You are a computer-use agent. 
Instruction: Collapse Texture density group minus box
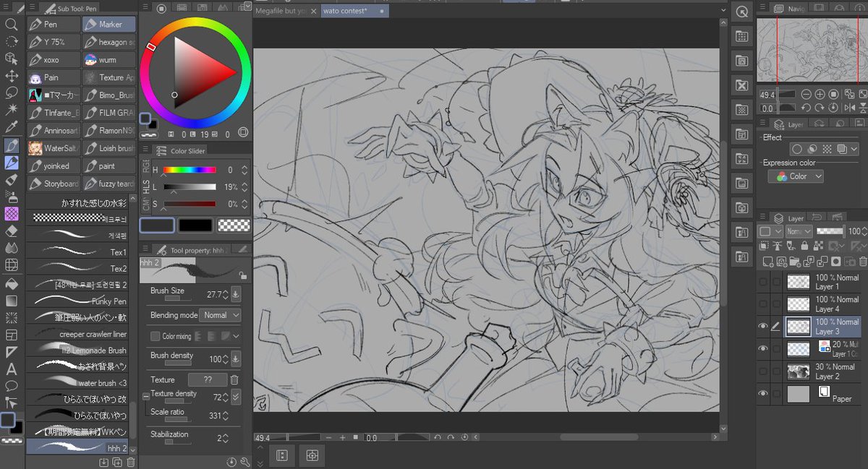[x=146, y=395]
